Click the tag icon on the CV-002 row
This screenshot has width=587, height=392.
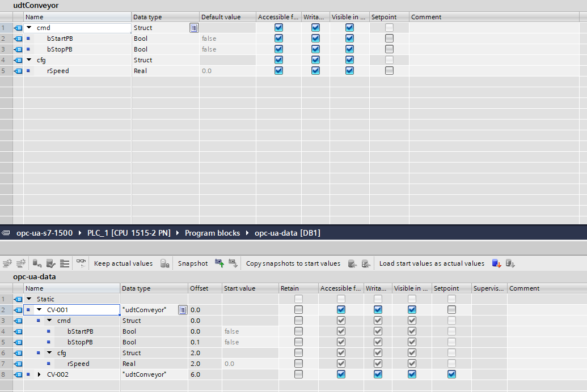coord(18,374)
